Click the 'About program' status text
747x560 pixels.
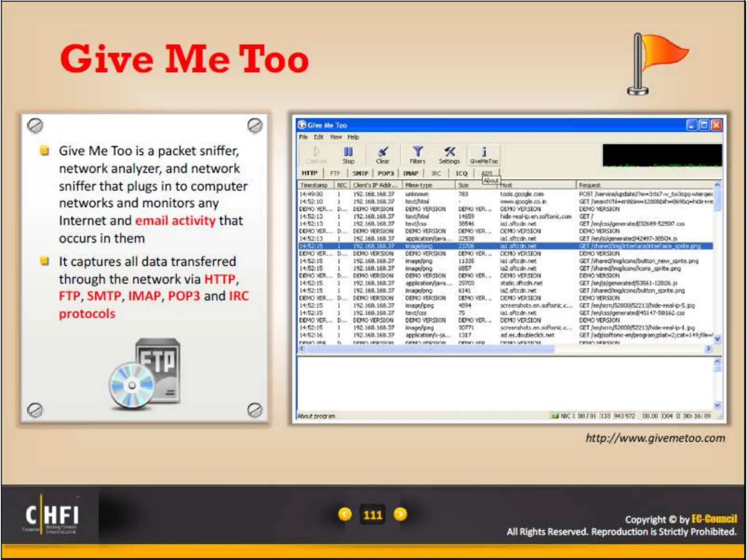(316, 416)
